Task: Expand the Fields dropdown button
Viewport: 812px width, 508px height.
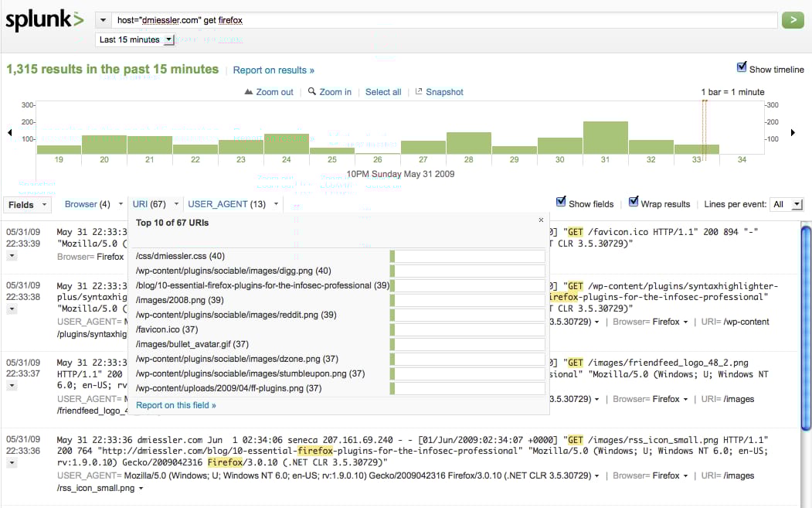Action: pyautogui.click(x=28, y=205)
